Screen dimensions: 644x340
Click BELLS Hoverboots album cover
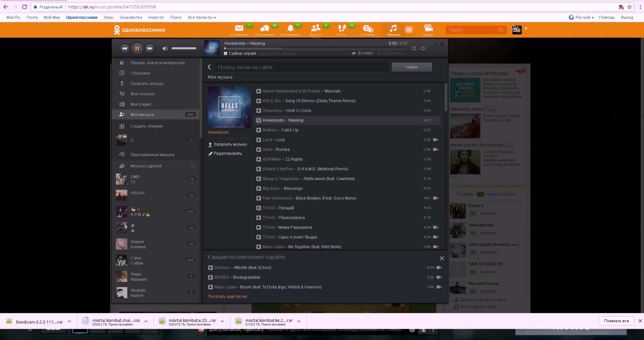[229, 107]
